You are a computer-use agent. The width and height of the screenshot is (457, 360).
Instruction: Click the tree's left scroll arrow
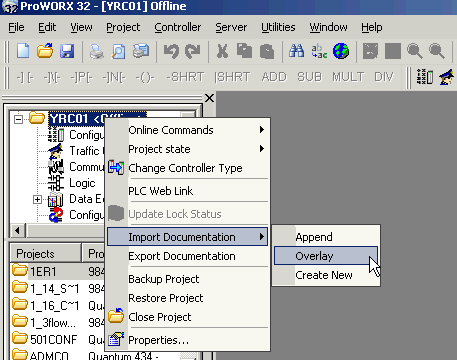[18, 230]
